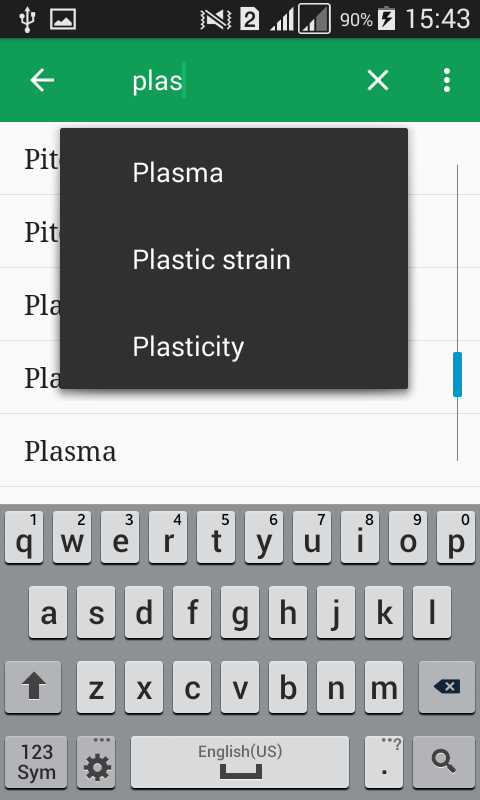Switch to the 123 Sym keyboard layout
Image resolution: width=480 pixels, height=800 pixels.
[x=36, y=762]
